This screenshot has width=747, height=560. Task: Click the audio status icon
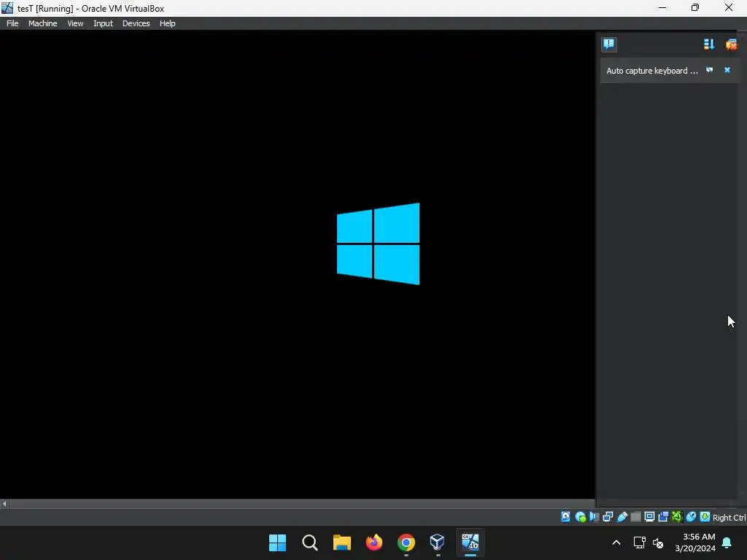pos(594,517)
